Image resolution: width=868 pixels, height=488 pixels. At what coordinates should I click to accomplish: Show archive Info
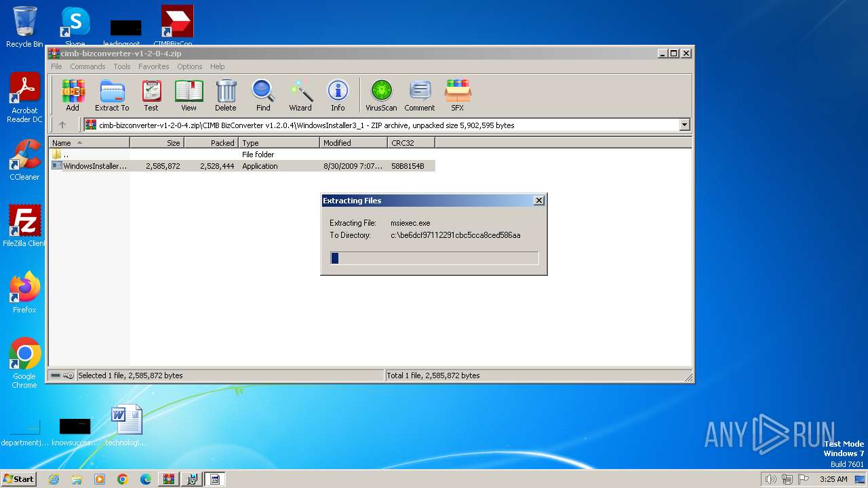[x=338, y=96]
